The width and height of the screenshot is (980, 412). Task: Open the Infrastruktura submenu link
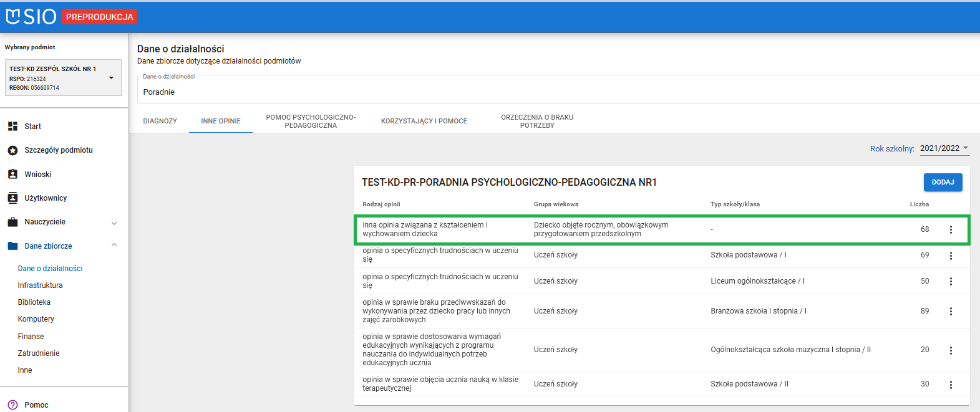(40, 285)
